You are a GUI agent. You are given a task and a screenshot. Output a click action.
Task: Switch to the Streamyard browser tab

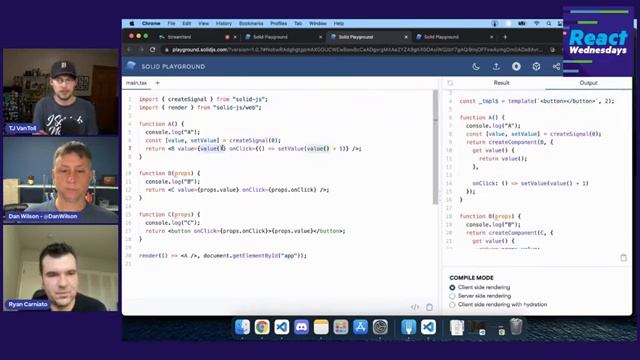coord(180,37)
